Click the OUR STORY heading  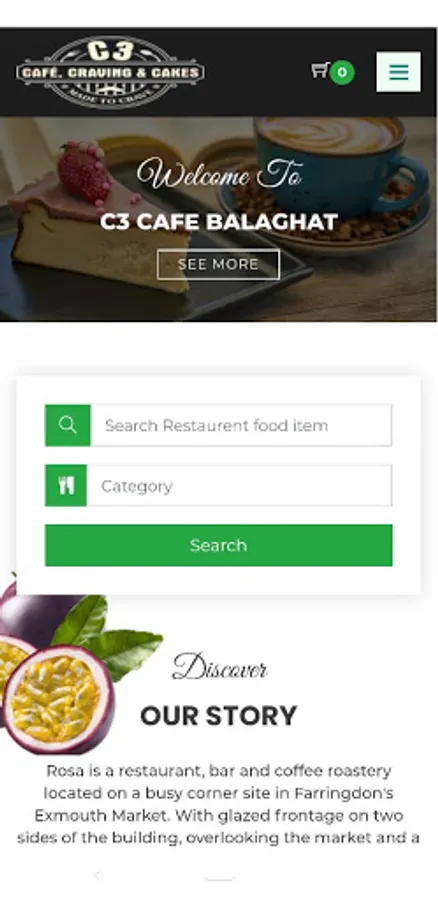(219, 716)
